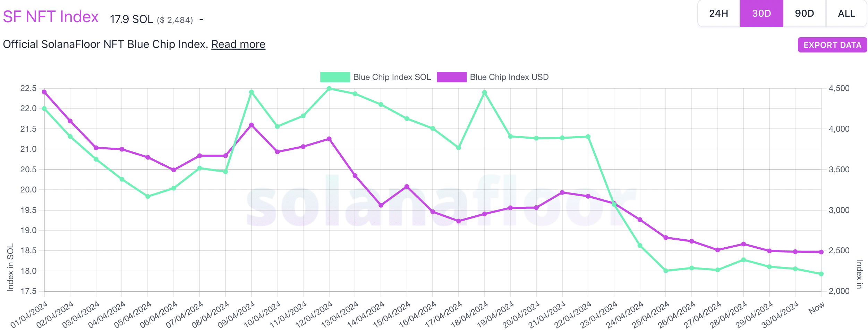
Task: Hide the Blue Chip Index SOL series label
Action: point(392,77)
